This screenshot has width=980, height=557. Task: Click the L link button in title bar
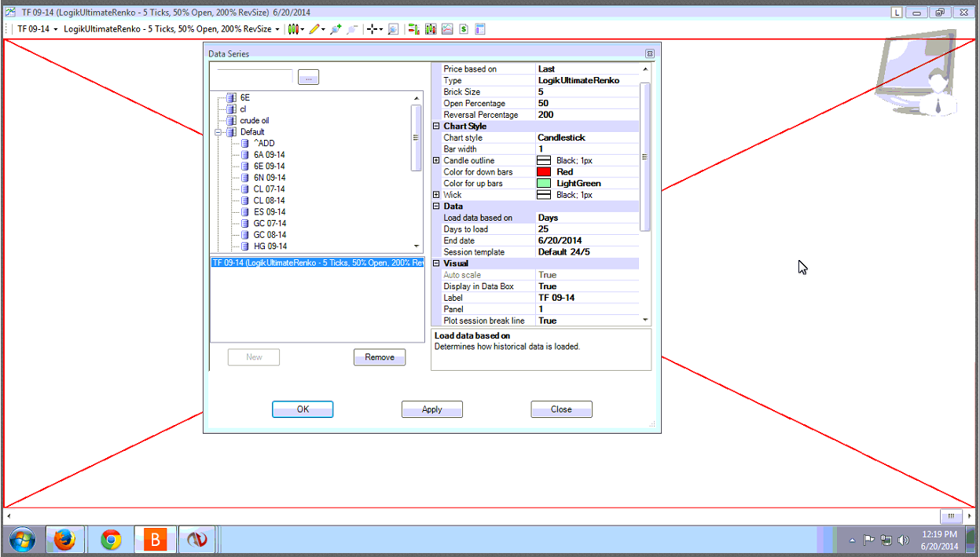tap(897, 13)
